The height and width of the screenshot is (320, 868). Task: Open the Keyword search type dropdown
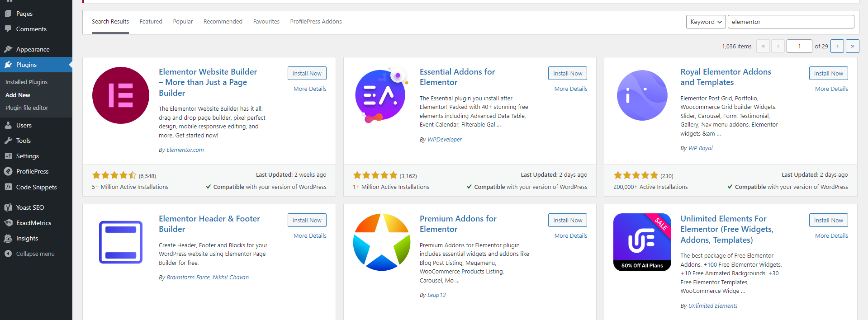706,22
